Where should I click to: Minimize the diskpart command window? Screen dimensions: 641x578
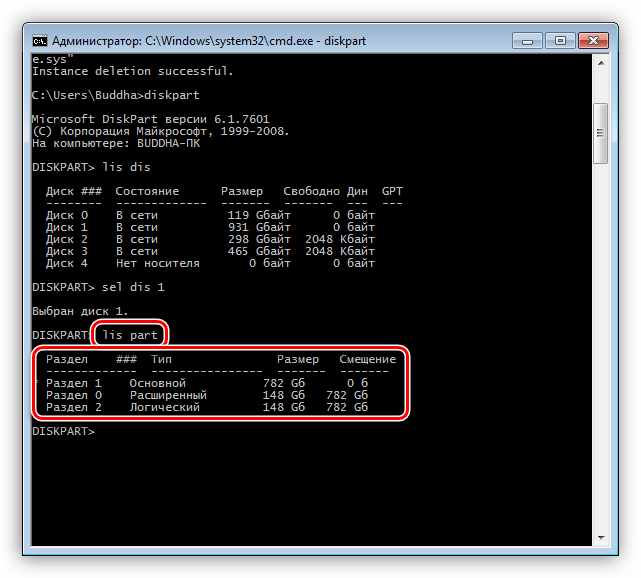pos(527,41)
